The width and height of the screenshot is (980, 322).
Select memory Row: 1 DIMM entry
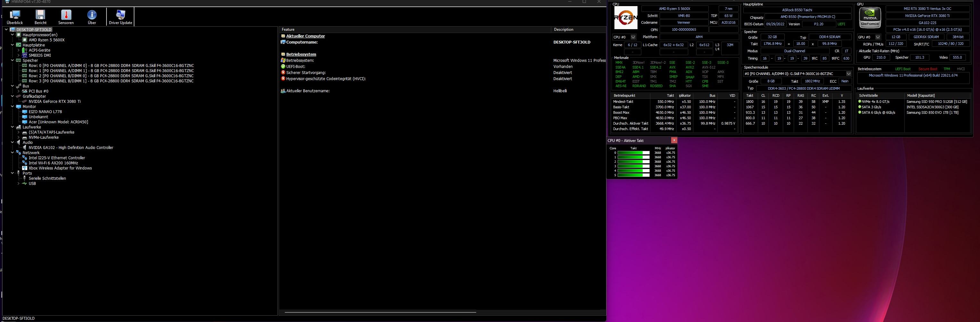coord(111,71)
